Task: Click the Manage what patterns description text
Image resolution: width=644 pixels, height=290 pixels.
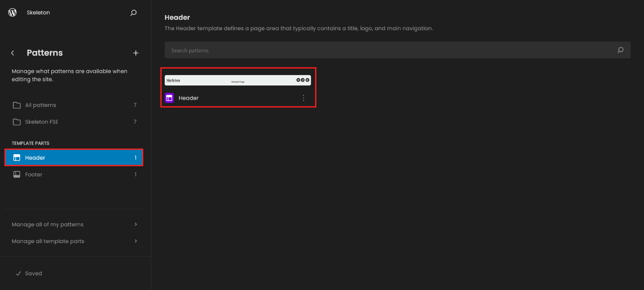Action: 70,75
